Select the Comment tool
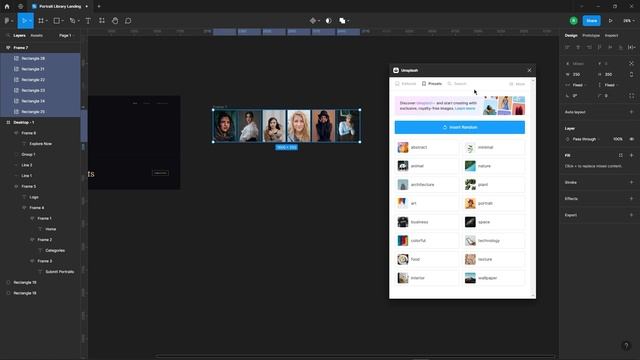Viewport: 640px width, 360px height. (128, 21)
